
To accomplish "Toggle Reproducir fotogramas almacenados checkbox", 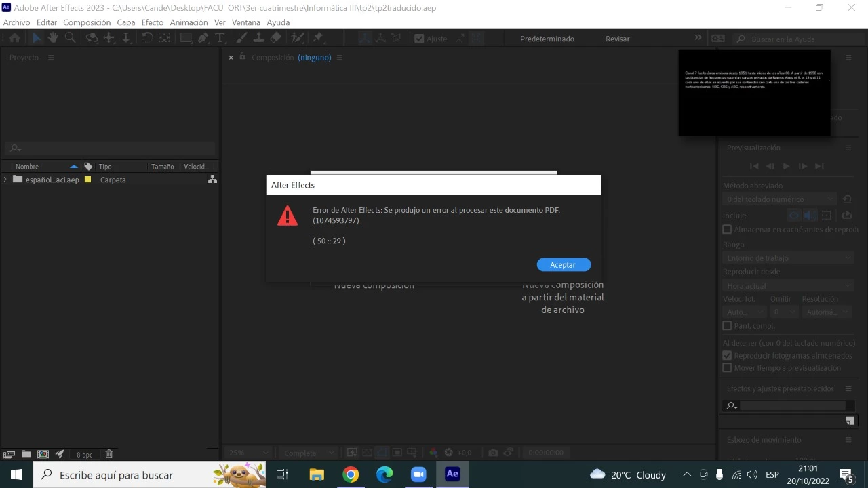I will point(727,356).
